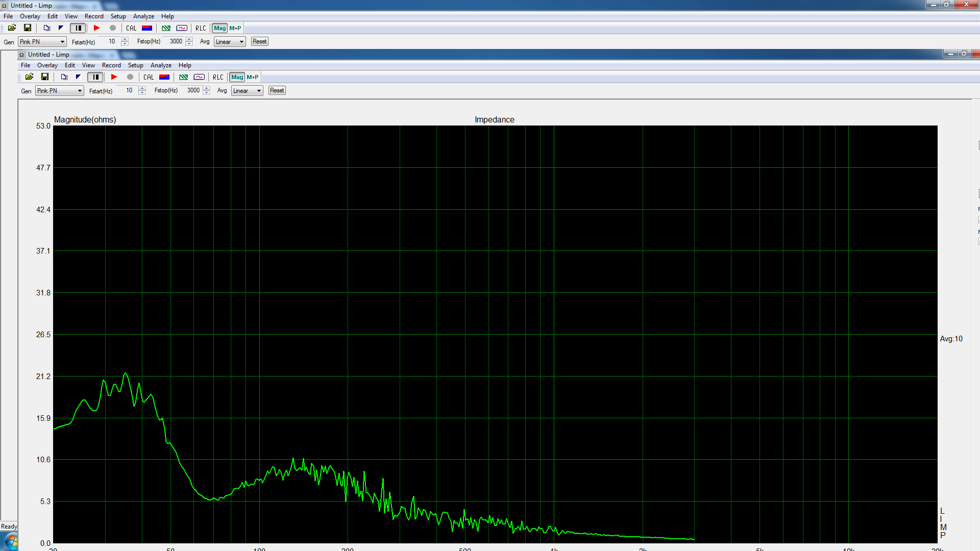Blue-white overlay icon in front window toolbar
Viewport: 980px width, 551px height.
tap(78, 77)
